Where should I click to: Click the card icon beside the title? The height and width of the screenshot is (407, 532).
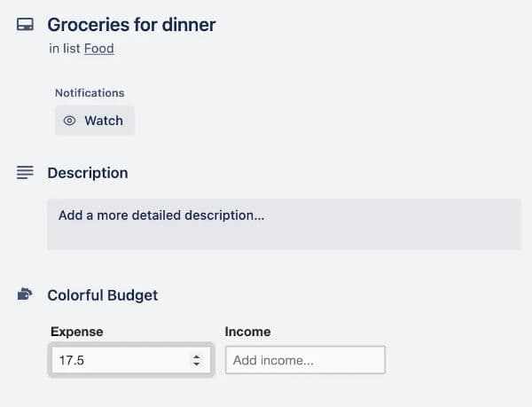click(25, 25)
